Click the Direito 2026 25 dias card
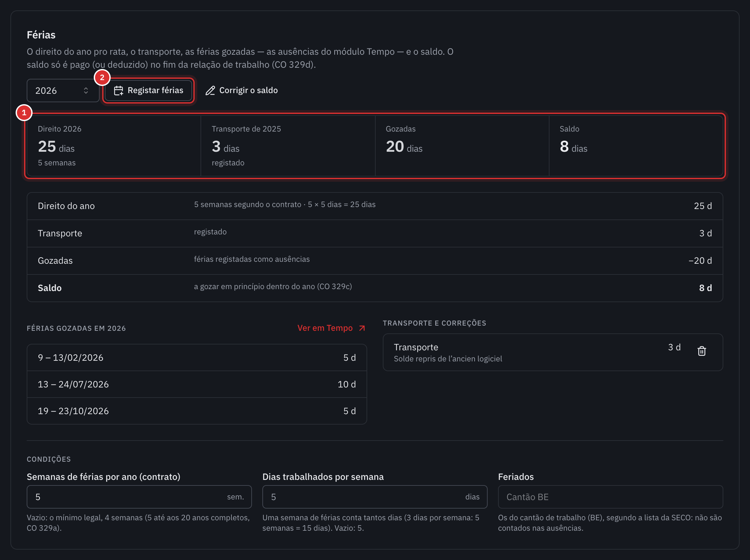The image size is (750, 560). [x=114, y=146]
